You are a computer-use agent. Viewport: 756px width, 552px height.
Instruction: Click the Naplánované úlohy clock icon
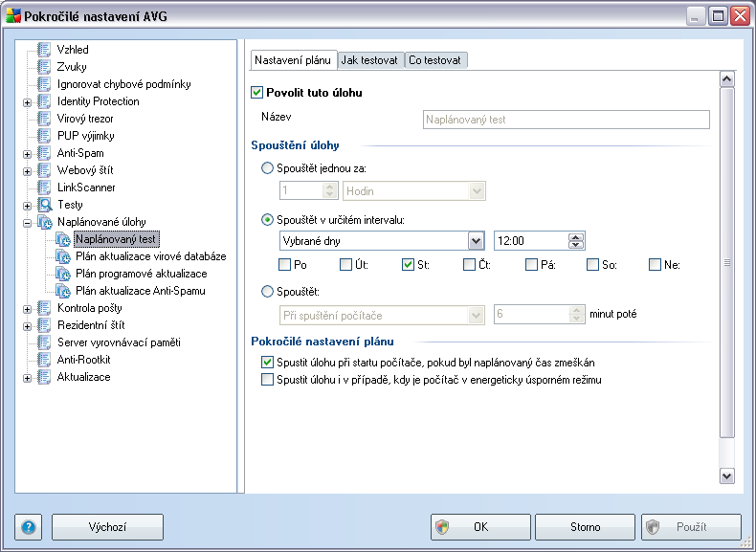[x=45, y=222]
